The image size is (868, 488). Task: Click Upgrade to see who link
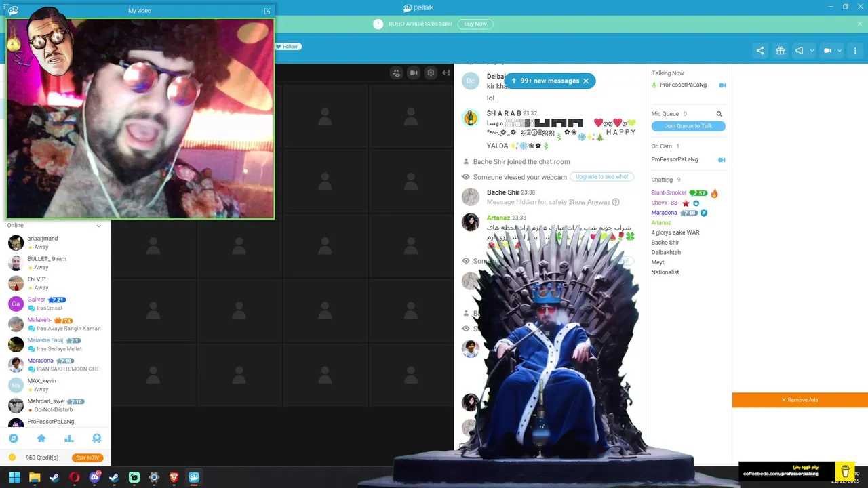601,176
